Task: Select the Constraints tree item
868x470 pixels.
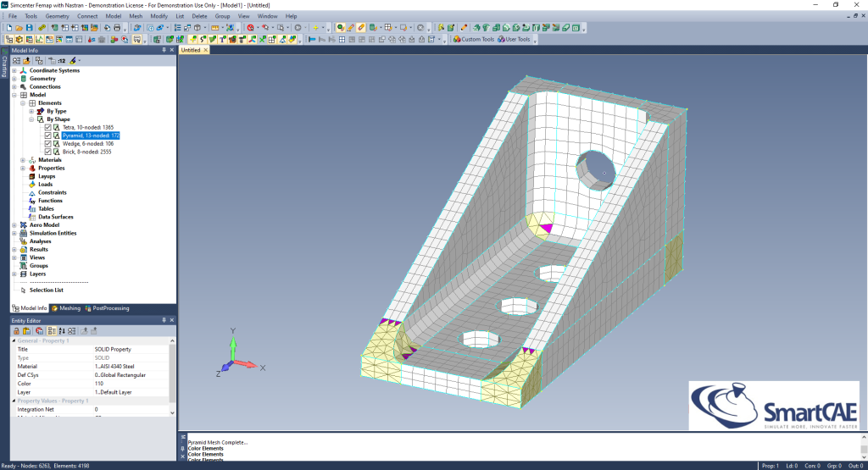Action: [52, 192]
